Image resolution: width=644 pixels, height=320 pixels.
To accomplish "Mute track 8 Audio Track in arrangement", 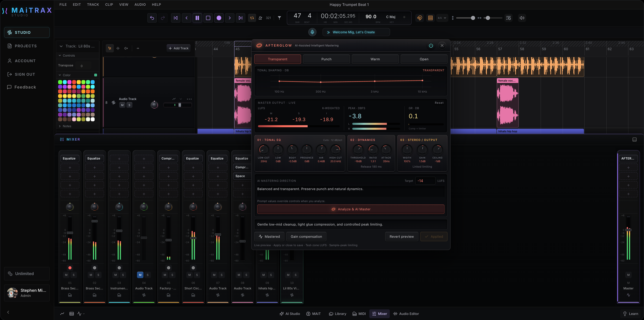I will coord(122,105).
